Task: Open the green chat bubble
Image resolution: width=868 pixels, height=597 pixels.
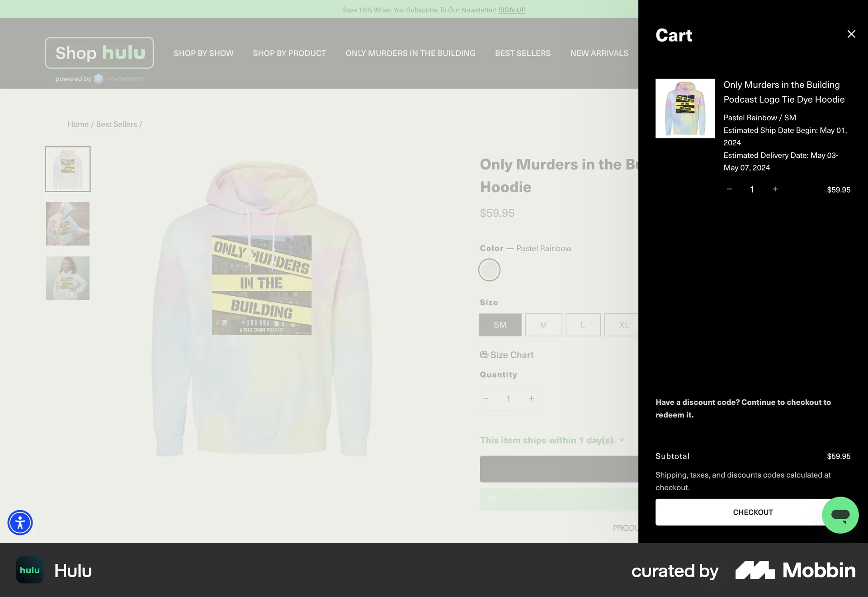Action: [x=840, y=515]
